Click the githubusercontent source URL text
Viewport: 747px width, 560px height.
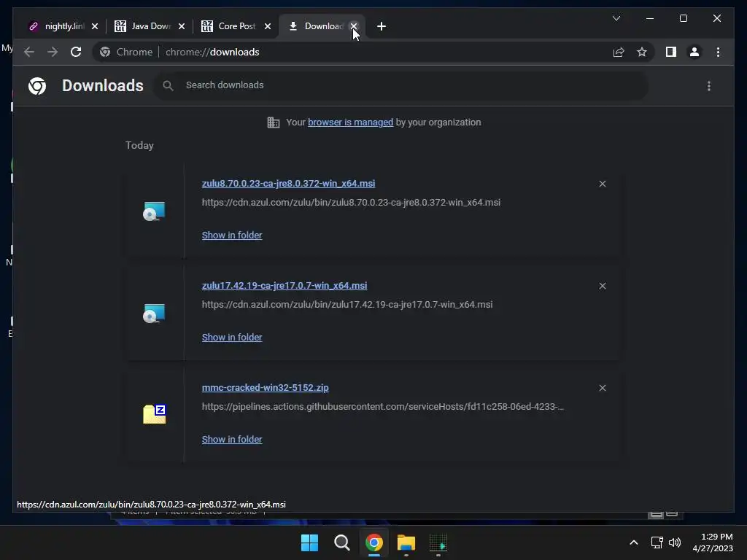click(x=382, y=407)
